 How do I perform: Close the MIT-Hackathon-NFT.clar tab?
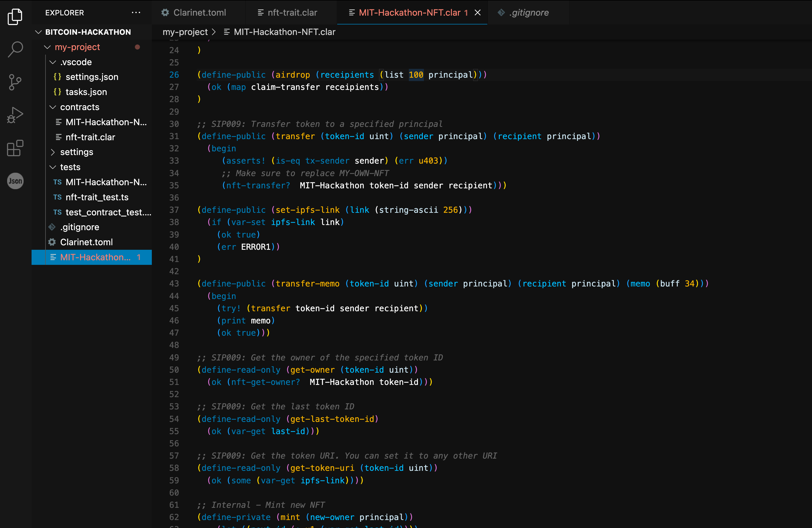[x=478, y=13]
